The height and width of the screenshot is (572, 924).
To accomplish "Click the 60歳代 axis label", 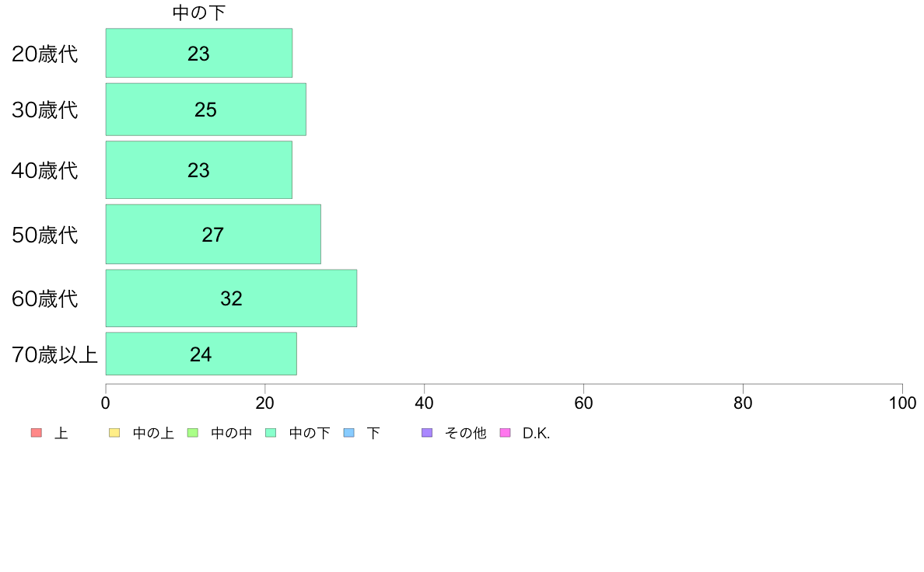I will (x=45, y=298).
